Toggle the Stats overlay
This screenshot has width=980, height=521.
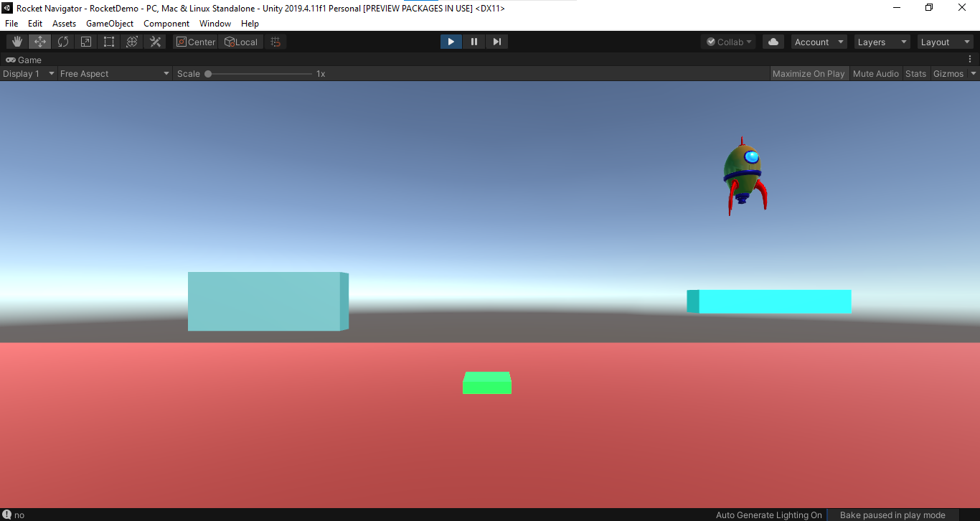[x=916, y=73]
